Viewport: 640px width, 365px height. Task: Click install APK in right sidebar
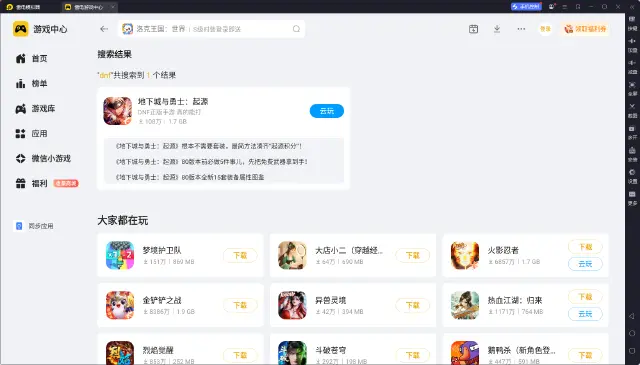click(x=632, y=154)
